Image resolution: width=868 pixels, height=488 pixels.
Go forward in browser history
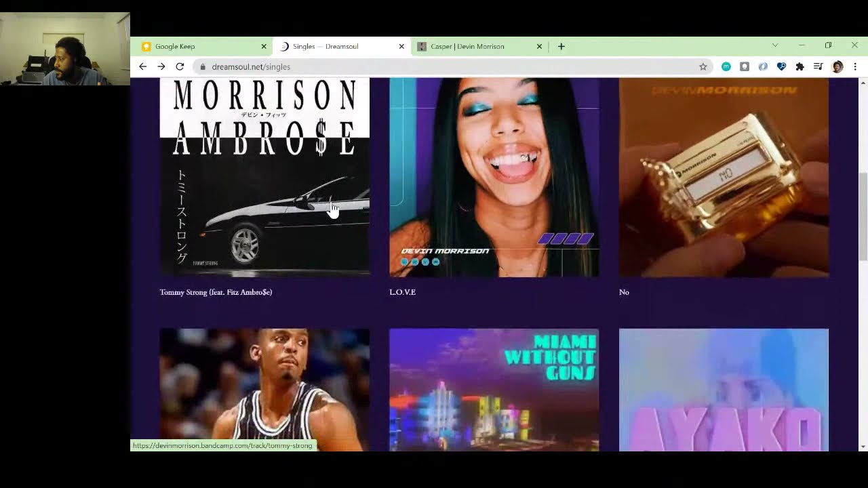(161, 66)
